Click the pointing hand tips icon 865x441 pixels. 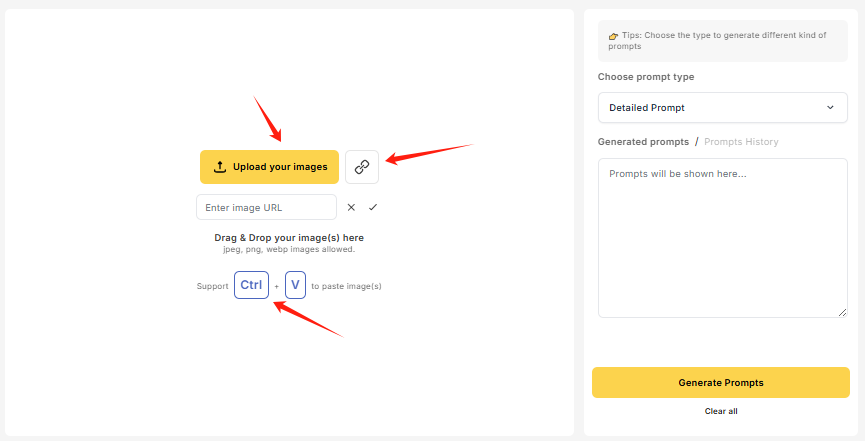coord(613,37)
